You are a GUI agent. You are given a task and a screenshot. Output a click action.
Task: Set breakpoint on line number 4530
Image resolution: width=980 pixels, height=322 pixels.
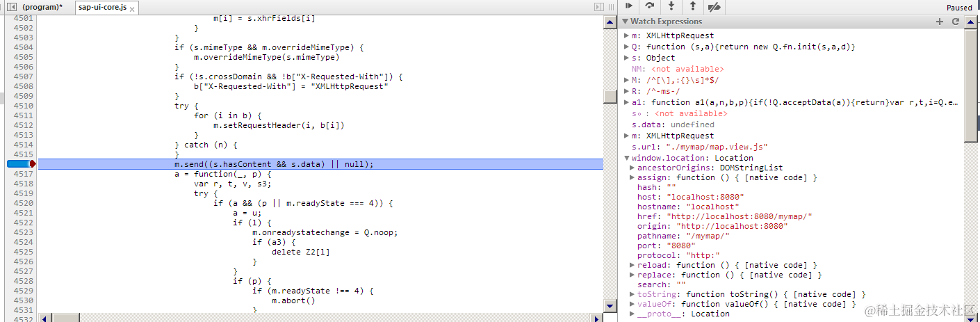[22, 300]
